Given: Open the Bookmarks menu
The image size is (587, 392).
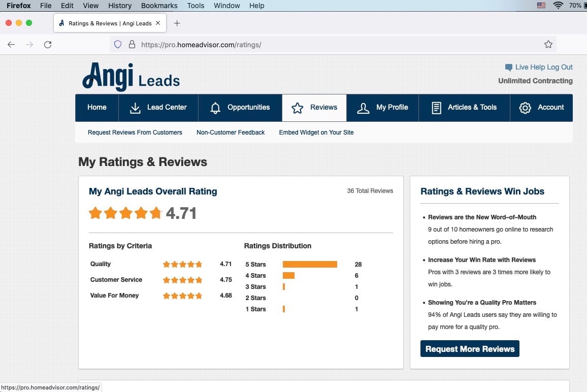Looking at the screenshot, I should 159,6.
